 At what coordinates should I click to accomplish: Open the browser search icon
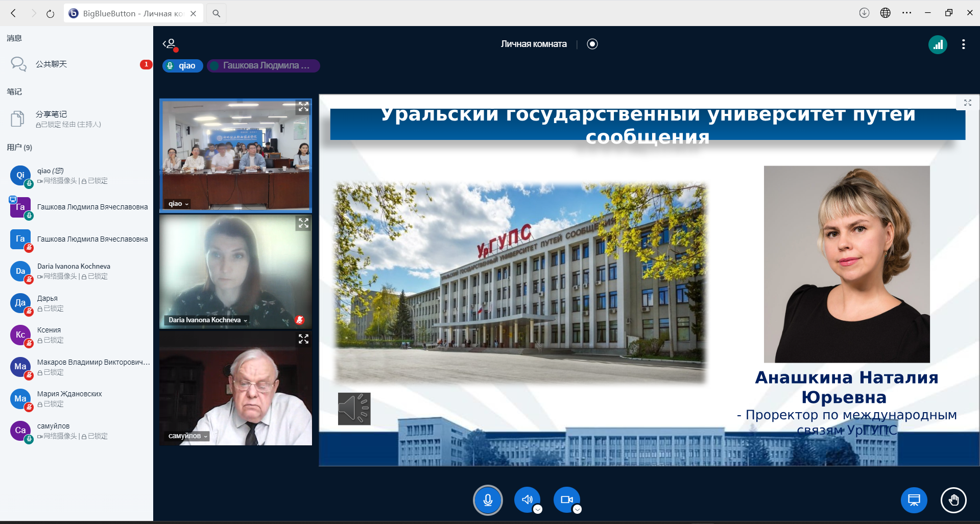click(x=217, y=13)
